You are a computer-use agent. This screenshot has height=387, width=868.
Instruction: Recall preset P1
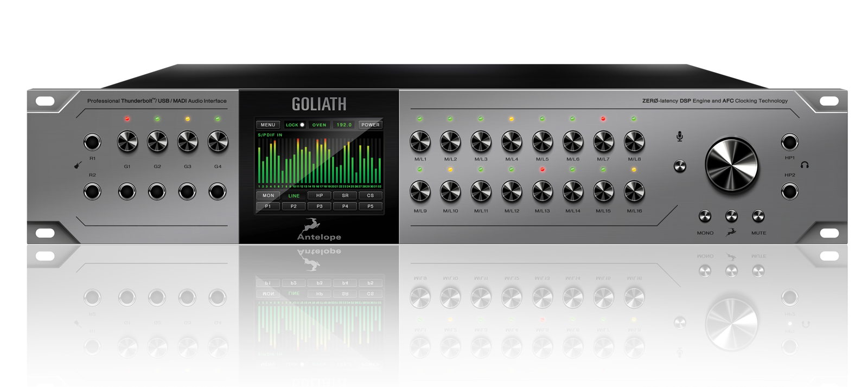point(268,207)
